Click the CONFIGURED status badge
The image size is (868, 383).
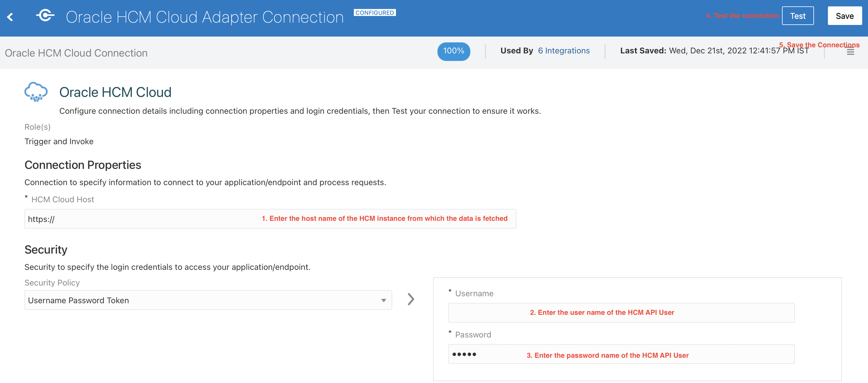coord(374,13)
